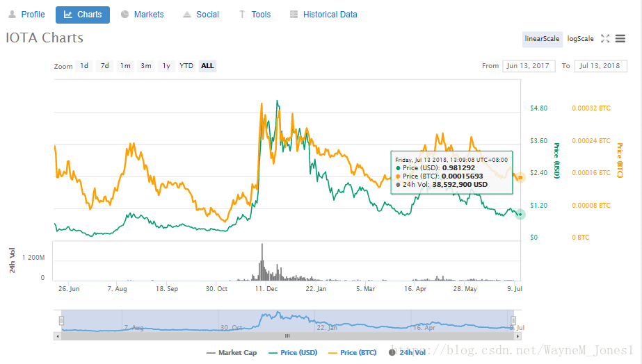This screenshot has height=364, width=642.
Task: Toggle Price (BTC) series in legend
Action: click(353, 353)
